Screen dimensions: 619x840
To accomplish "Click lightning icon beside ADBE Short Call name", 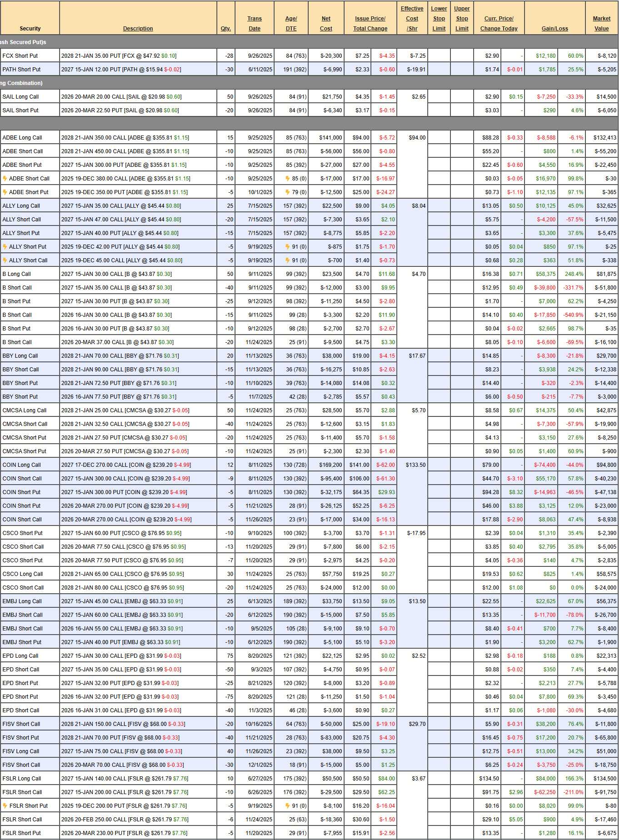I will 5,179.
